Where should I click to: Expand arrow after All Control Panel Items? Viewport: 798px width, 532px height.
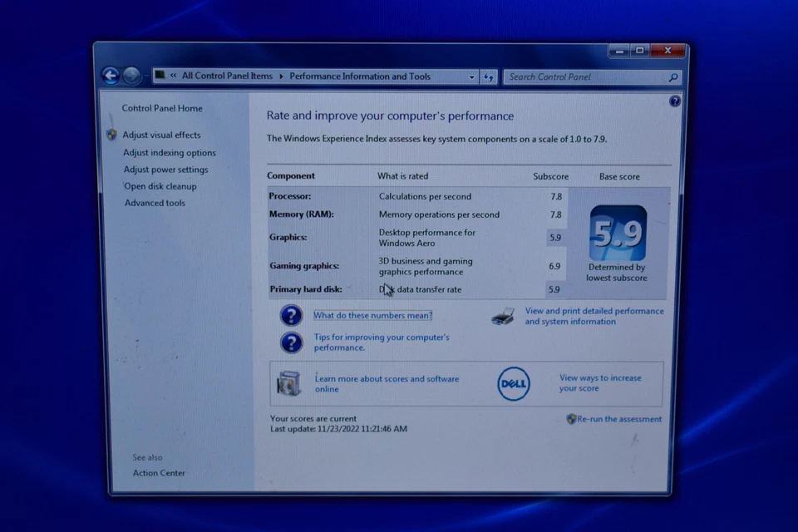coord(281,76)
